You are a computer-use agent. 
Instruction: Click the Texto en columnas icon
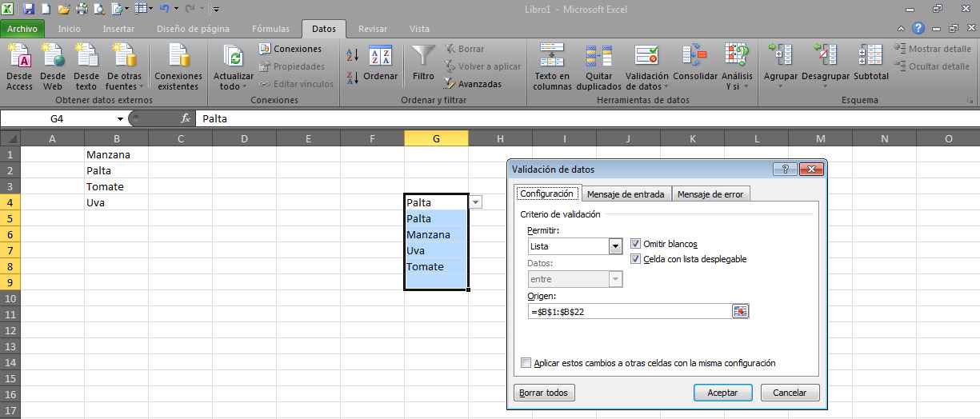[x=551, y=56]
